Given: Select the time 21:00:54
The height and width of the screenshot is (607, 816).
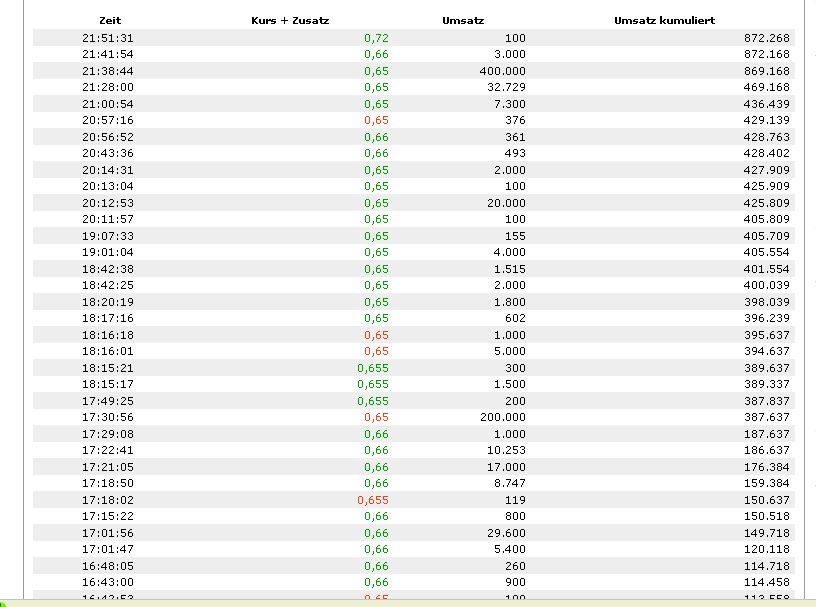Looking at the screenshot, I should [x=108, y=104].
